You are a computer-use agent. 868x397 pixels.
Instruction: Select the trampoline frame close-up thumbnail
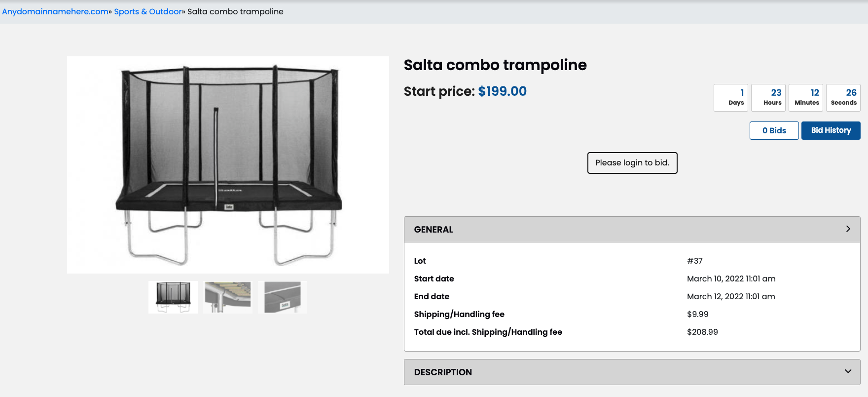click(227, 297)
